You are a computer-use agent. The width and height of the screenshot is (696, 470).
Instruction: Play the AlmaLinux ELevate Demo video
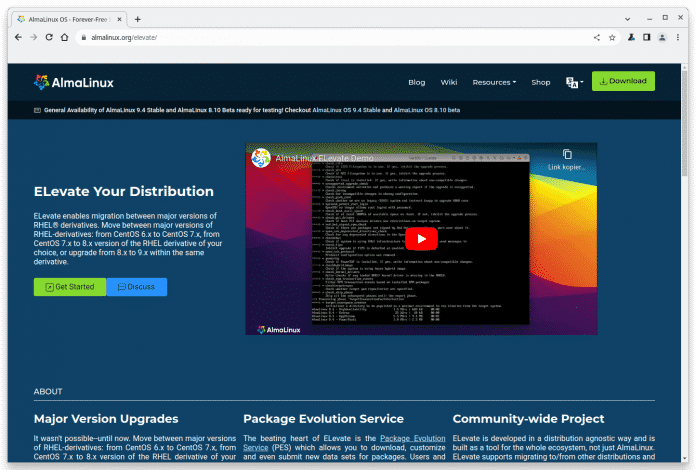coord(421,239)
